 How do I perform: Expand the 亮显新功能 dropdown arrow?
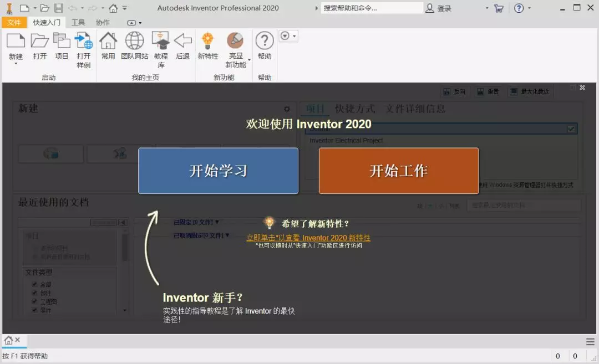250,60
